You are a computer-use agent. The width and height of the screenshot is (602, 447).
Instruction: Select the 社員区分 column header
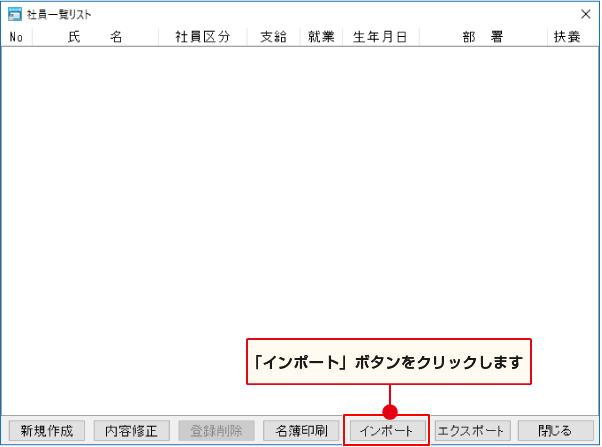click(203, 37)
